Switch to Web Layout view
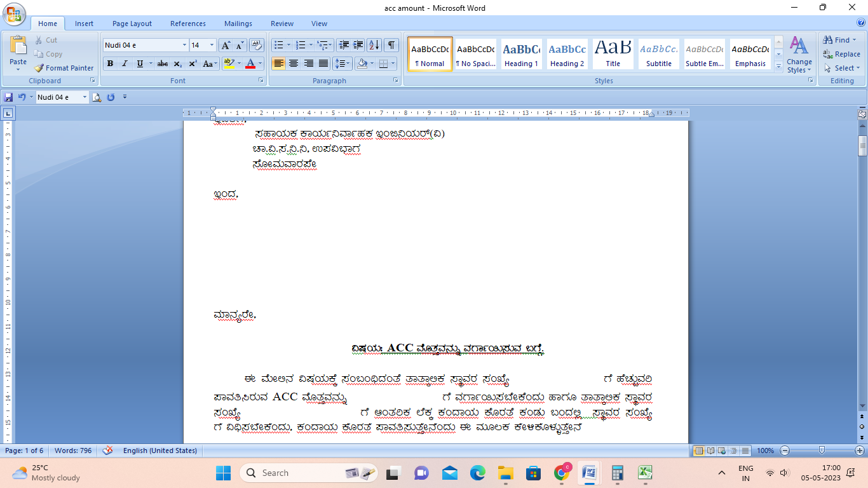This screenshot has width=868, height=488. click(x=722, y=451)
